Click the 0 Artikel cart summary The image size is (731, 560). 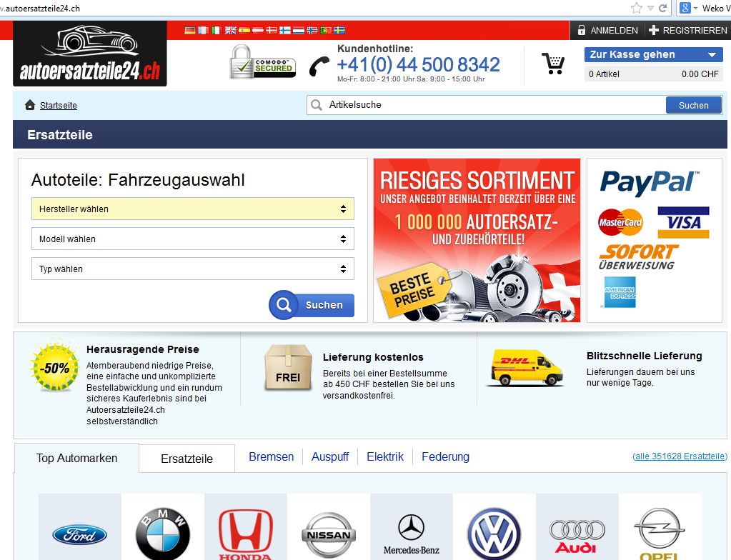tap(654, 74)
